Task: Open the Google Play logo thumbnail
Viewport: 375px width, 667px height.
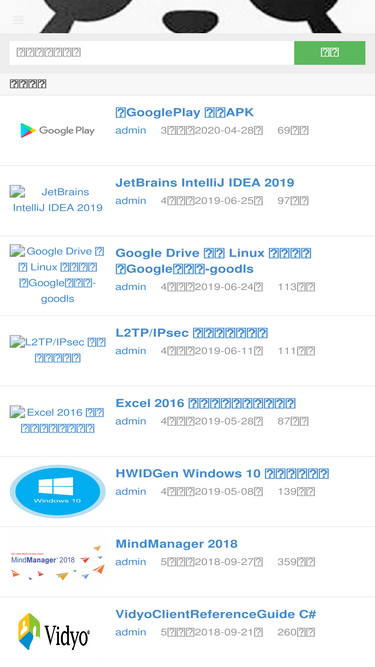Action: coord(57,130)
